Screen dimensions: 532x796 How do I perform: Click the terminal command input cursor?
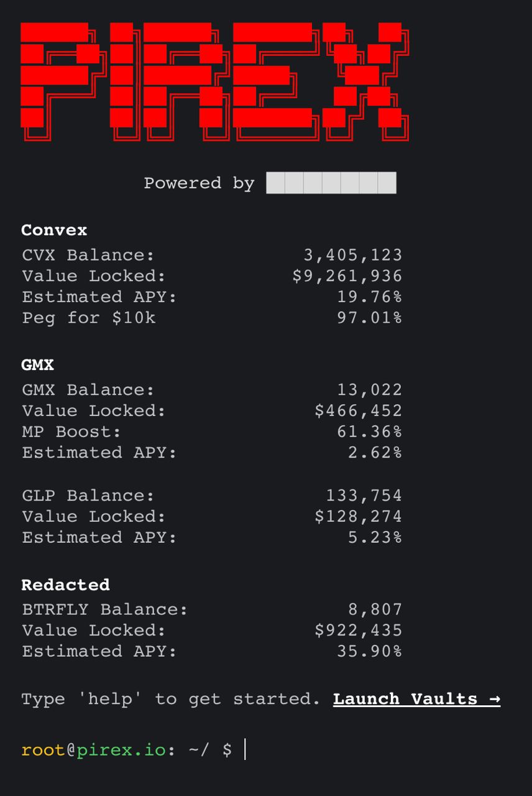coord(245,750)
